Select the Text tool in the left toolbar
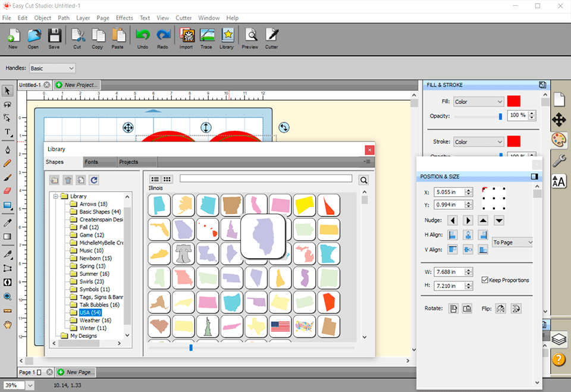The height and width of the screenshot is (392, 571). click(8, 132)
